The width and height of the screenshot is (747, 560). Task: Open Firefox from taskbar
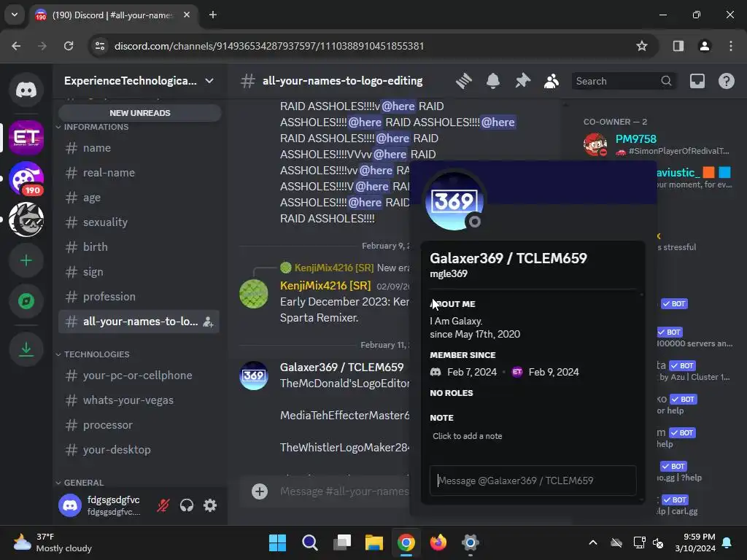(438, 542)
